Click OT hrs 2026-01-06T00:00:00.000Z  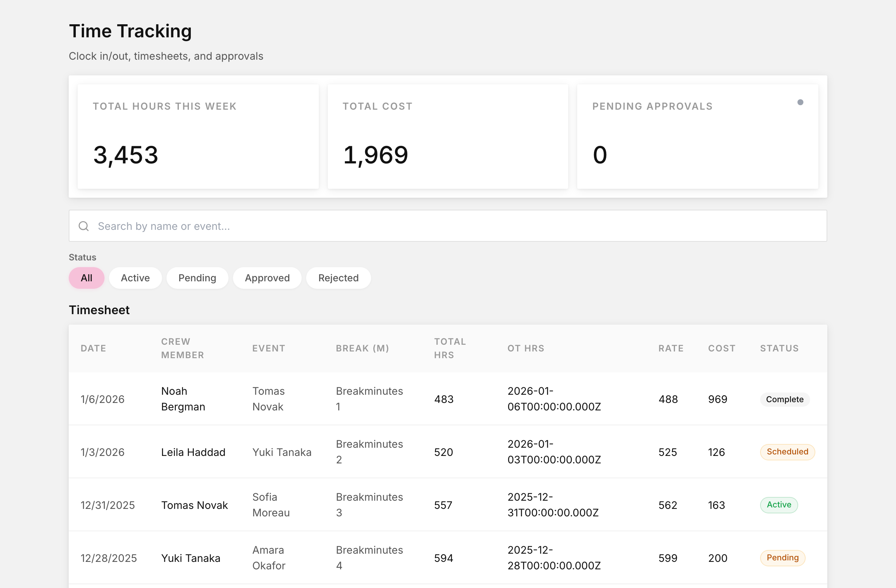pos(554,399)
